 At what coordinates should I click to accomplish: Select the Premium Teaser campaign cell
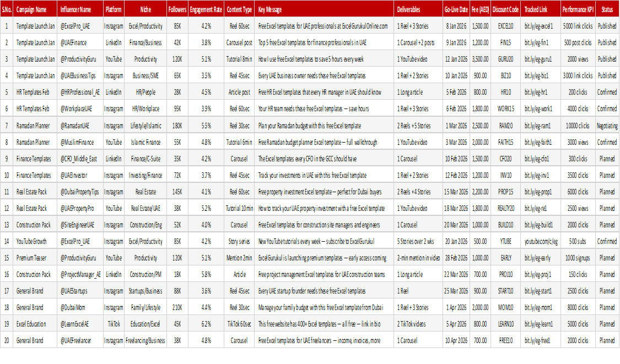(x=35, y=258)
